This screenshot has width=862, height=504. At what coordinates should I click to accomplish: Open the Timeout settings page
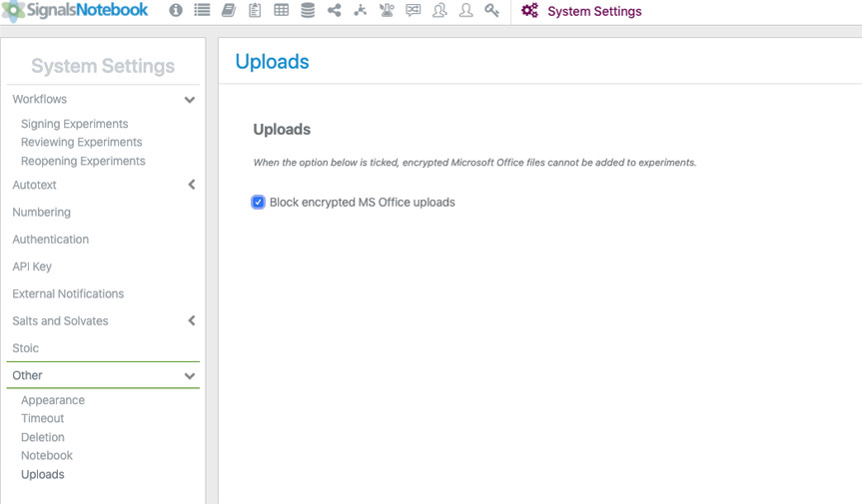coord(43,418)
